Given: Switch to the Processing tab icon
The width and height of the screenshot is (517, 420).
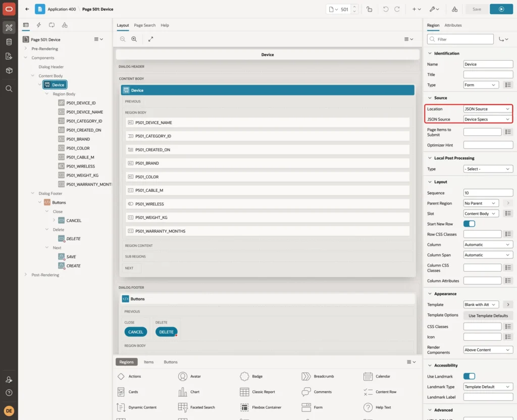Looking at the screenshot, I should (x=52, y=25).
